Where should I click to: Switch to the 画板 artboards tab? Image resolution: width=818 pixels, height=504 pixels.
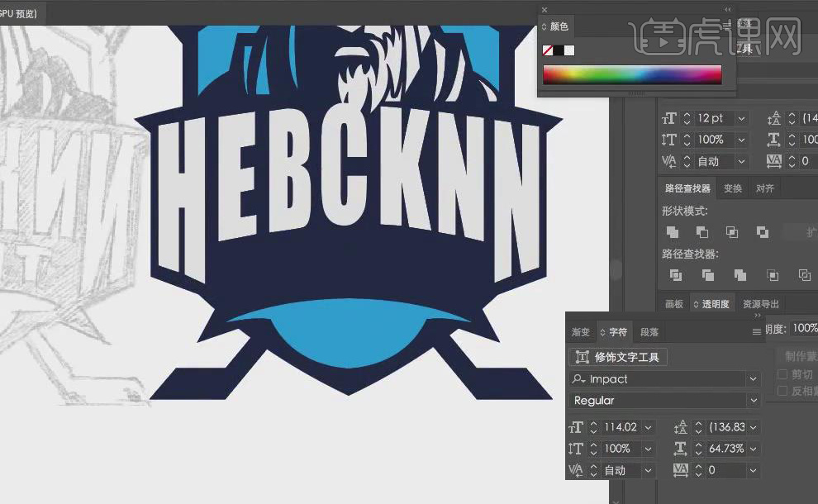pyautogui.click(x=674, y=304)
